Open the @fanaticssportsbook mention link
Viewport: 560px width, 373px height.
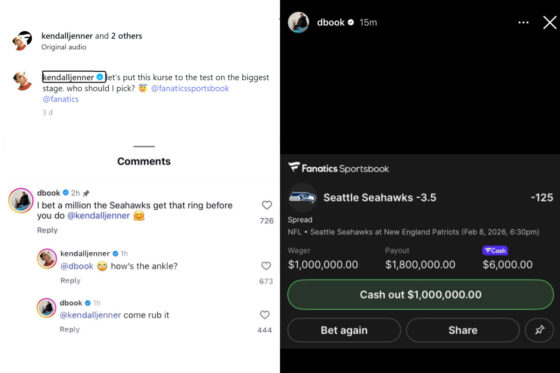[x=190, y=88]
